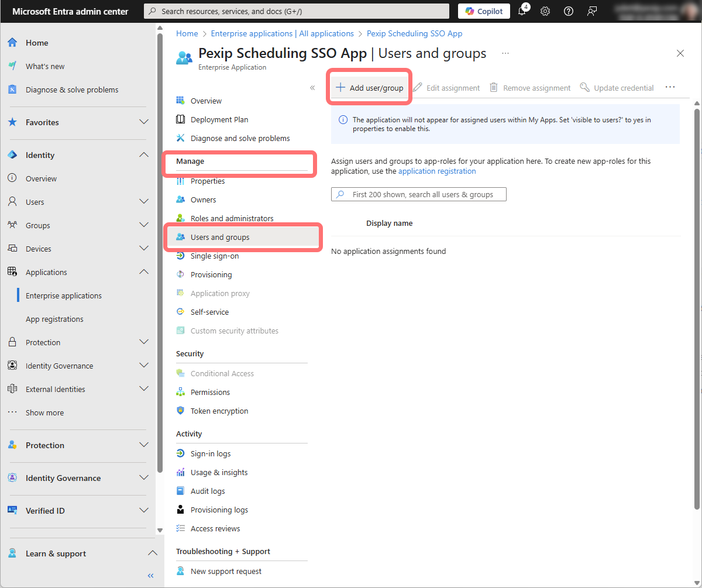The width and height of the screenshot is (702, 588).
Task: Open the notifications bell icon
Action: (522, 11)
